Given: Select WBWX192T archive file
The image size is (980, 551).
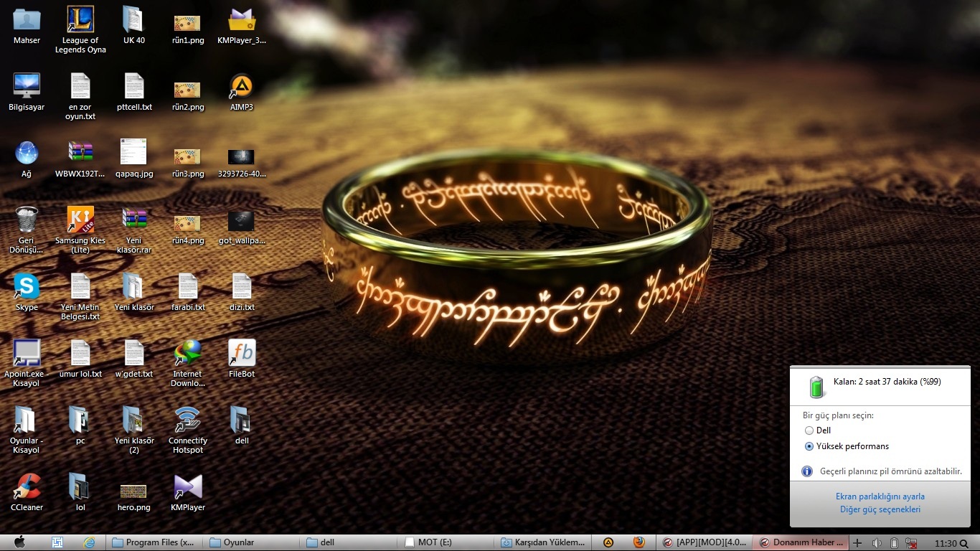Looking at the screenshot, I should (80, 159).
